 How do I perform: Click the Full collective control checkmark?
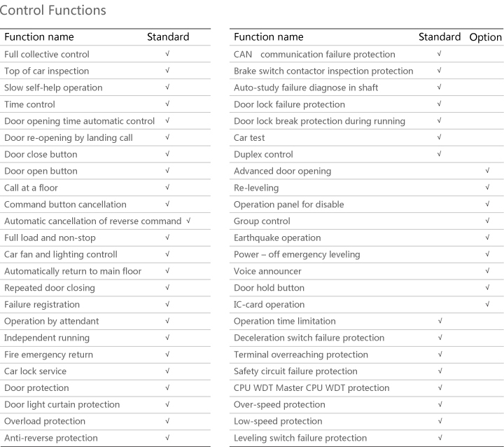167,54
